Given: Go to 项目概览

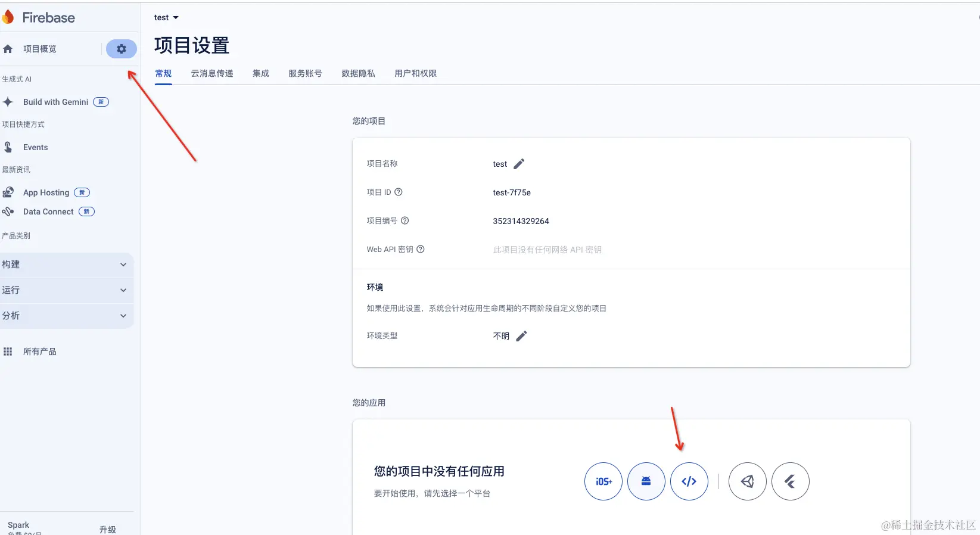Looking at the screenshot, I should click(40, 49).
